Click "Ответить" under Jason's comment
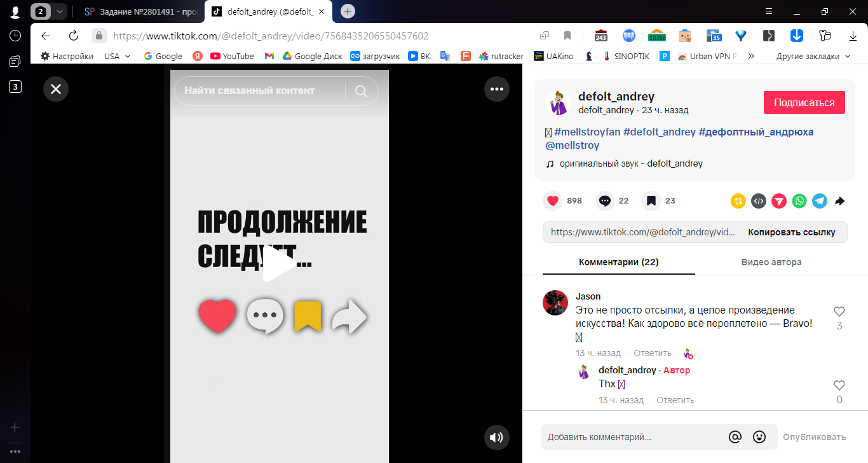 [x=653, y=353]
